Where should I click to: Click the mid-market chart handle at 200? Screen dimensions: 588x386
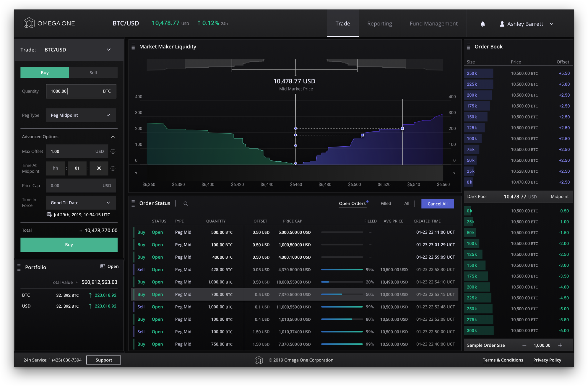[x=295, y=128]
